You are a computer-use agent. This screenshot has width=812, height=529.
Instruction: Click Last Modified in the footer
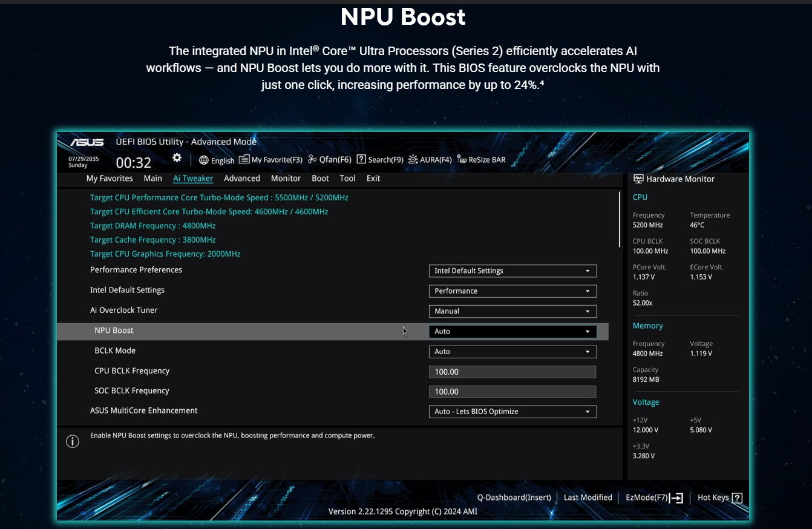(x=588, y=498)
